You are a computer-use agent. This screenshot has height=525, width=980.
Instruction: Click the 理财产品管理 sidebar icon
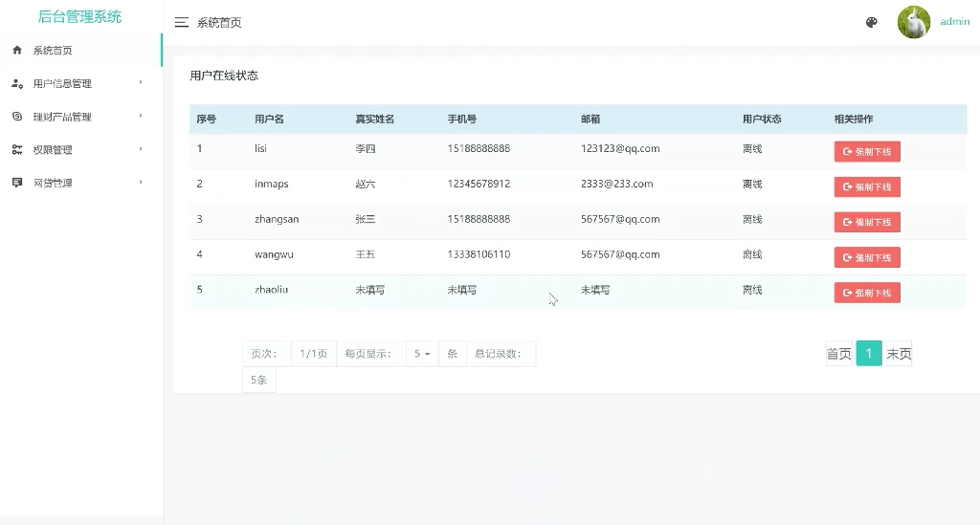pos(17,117)
